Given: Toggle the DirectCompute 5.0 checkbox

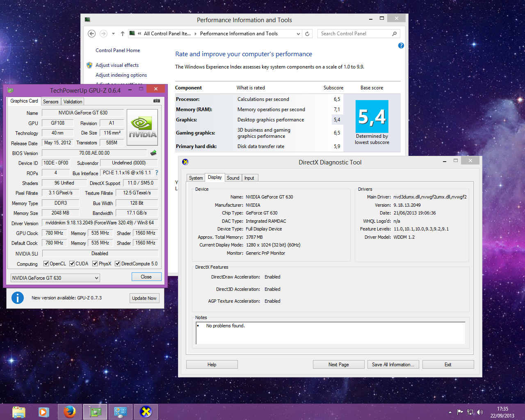Looking at the screenshot, I should pos(118,264).
